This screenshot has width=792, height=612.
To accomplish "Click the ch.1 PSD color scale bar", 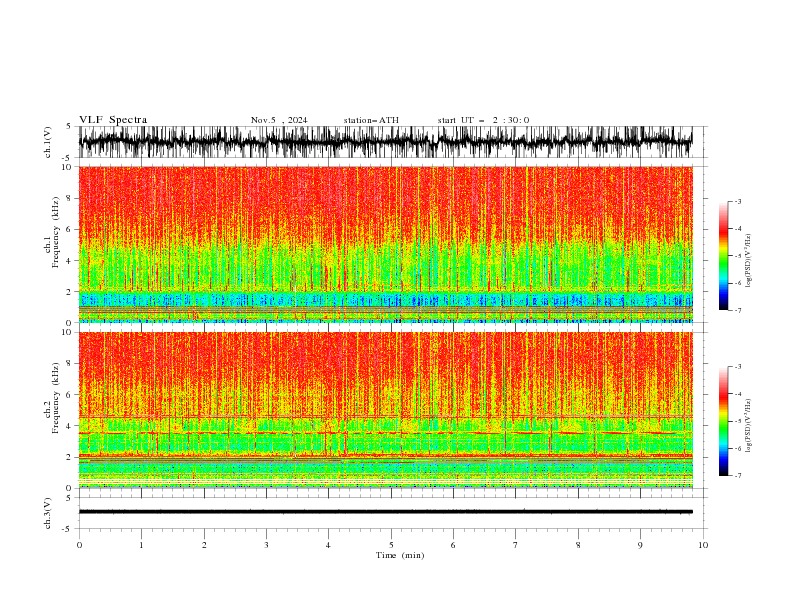I will click(x=723, y=256).
